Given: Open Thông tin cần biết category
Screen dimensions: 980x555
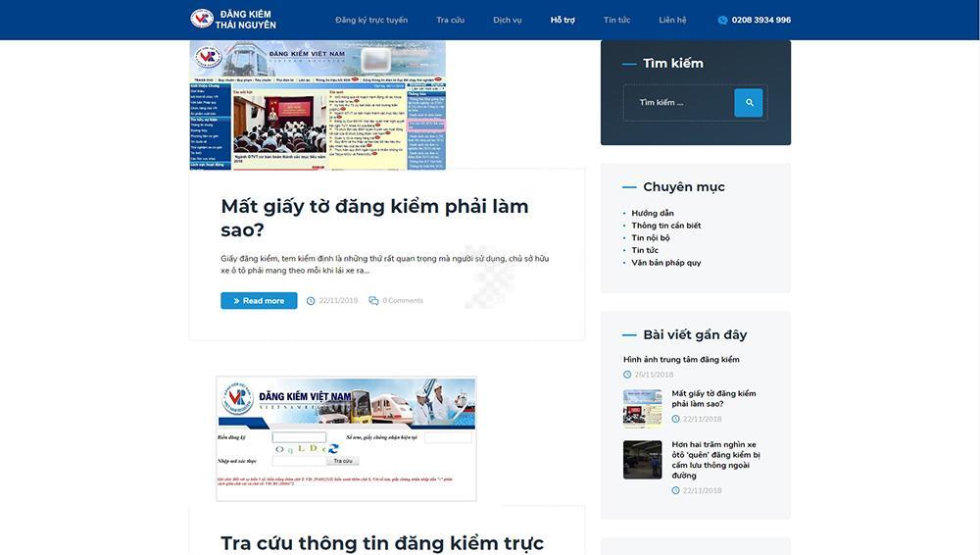Looking at the screenshot, I should (665, 226).
